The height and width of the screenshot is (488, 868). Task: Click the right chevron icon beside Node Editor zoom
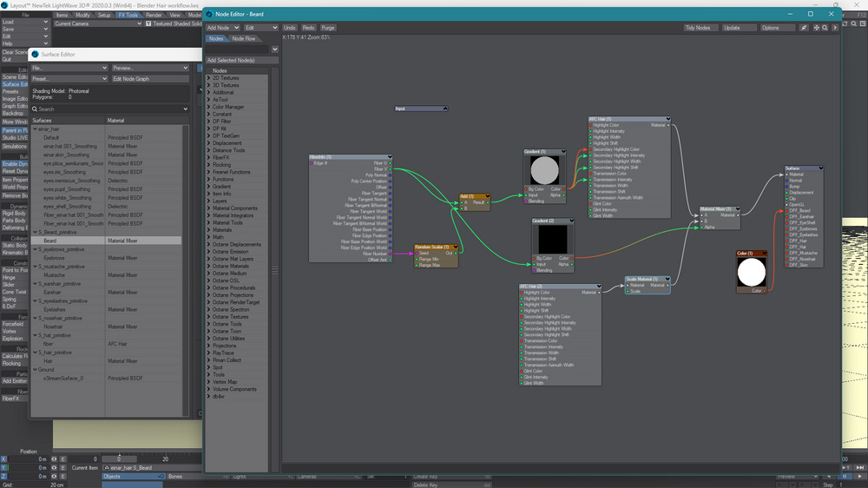click(835, 28)
